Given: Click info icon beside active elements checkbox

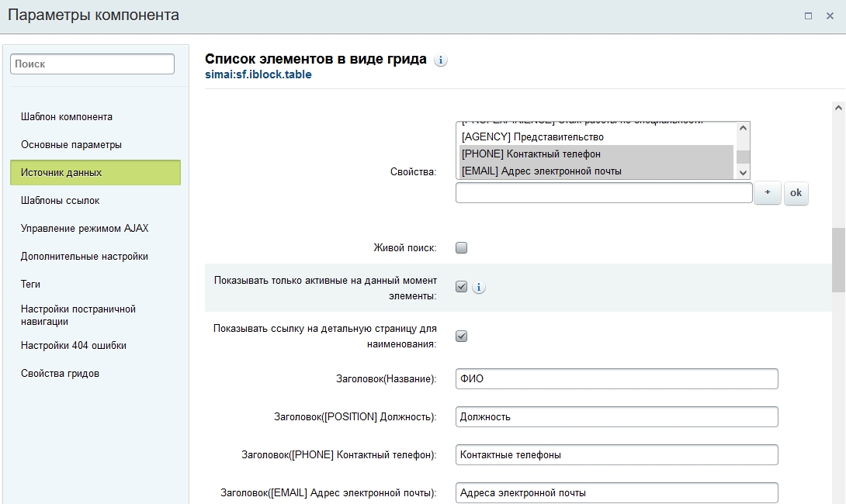Looking at the screenshot, I should [479, 288].
